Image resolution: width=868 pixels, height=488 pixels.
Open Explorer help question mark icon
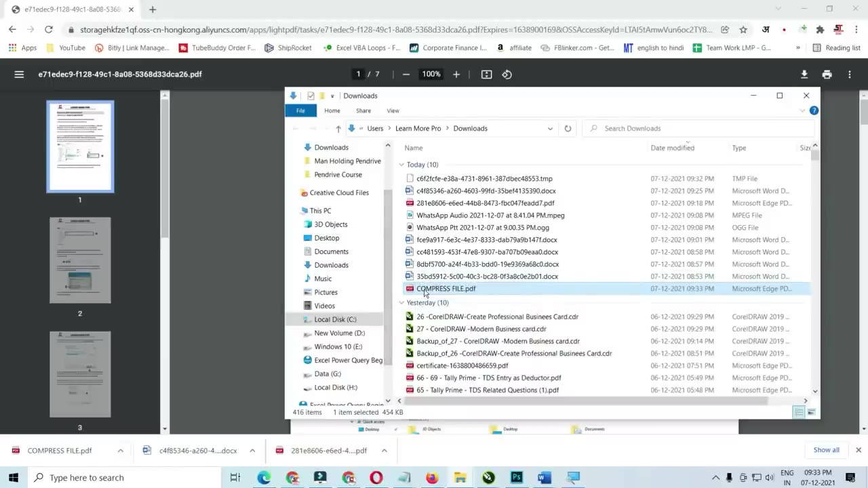(x=814, y=110)
